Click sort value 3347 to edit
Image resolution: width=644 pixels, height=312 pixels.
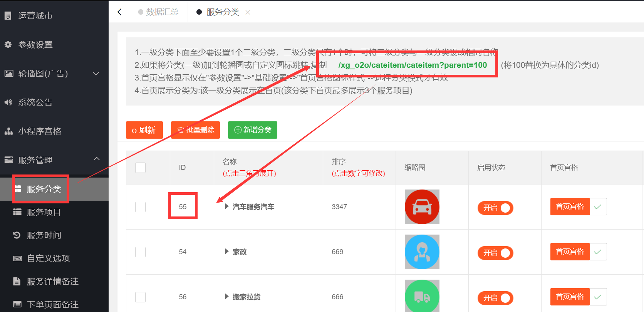pos(339,207)
